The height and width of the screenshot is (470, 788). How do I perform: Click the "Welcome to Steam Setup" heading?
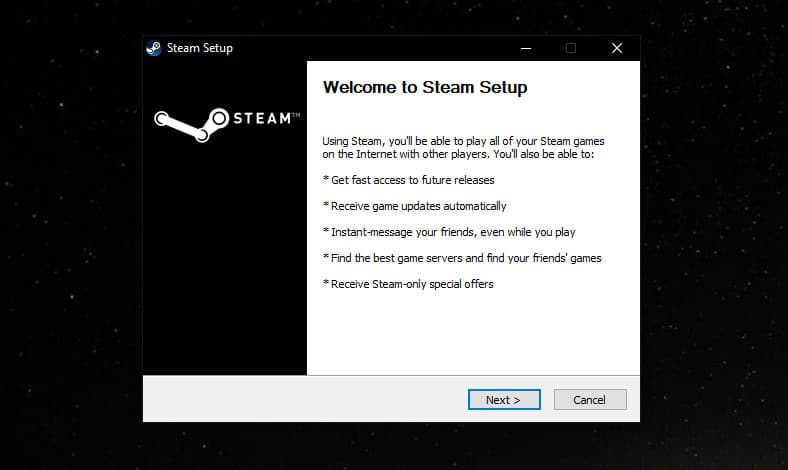425,87
